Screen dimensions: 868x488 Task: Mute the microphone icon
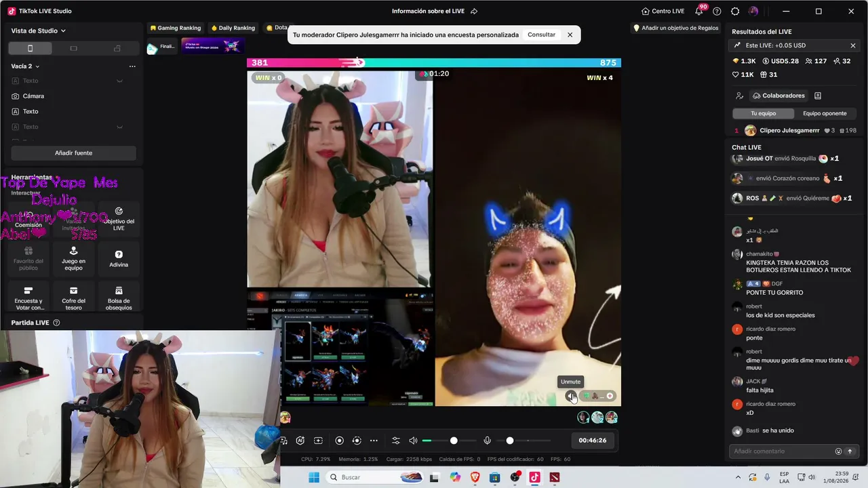(487, 441)
